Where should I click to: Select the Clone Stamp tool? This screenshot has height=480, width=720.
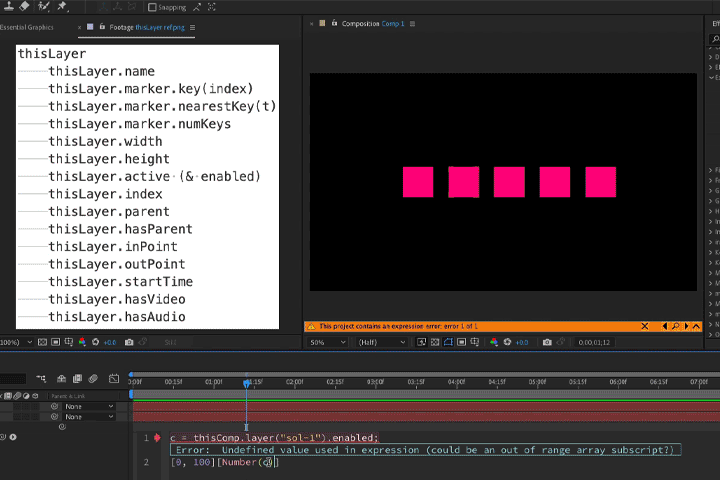[x=9, y=6]
